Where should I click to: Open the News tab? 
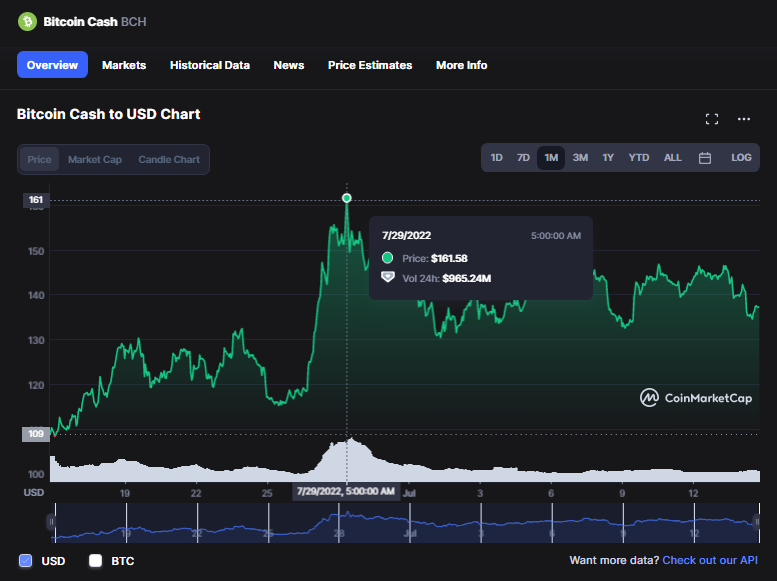(289, 65)
